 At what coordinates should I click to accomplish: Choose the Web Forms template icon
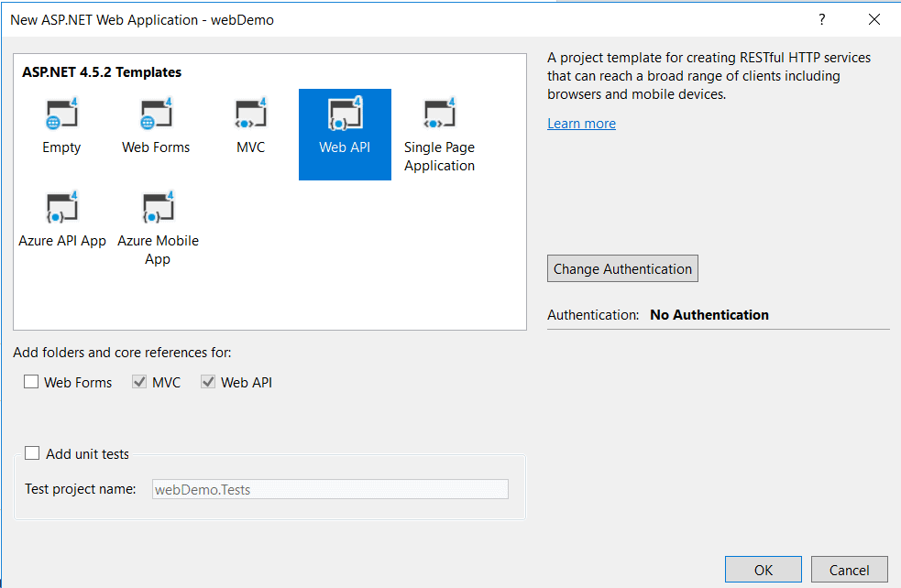(x=156, y=114)
